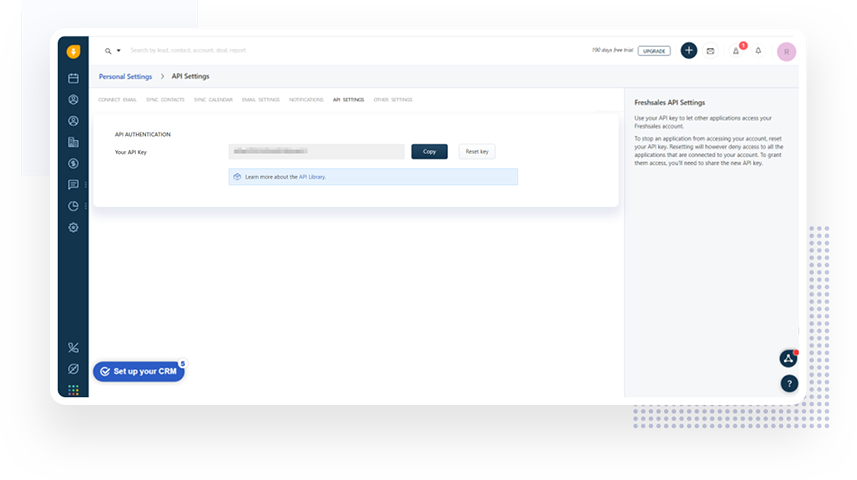Open the Settings gear icon in sidebar
Image resolution: width=857 pixels, height=480 pixels.
(x=73, y=227)
